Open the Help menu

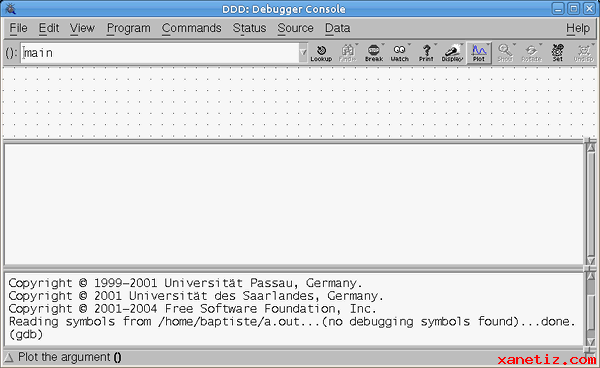(578, 28)
